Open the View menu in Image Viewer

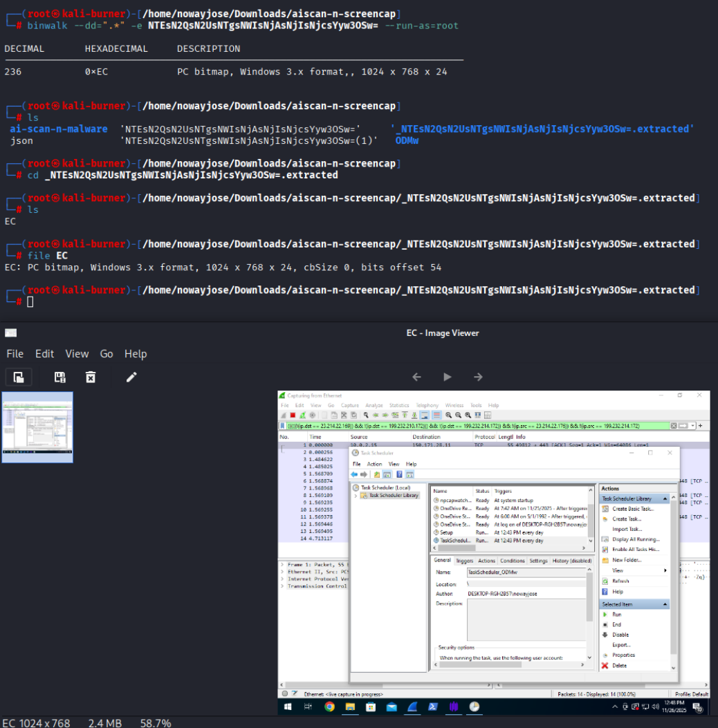(x=77, y=354)
